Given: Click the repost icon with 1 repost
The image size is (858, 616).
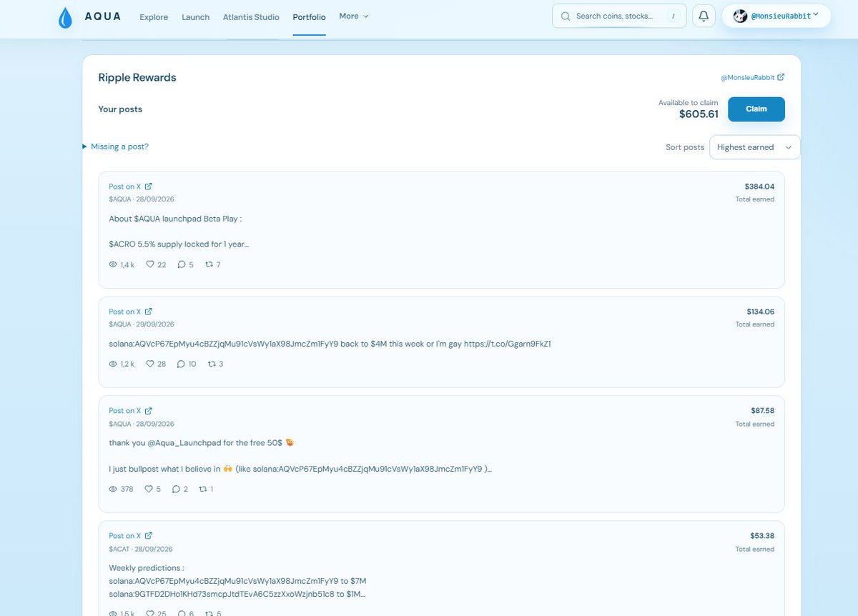Looking at the screenshot, I should 203,489.
